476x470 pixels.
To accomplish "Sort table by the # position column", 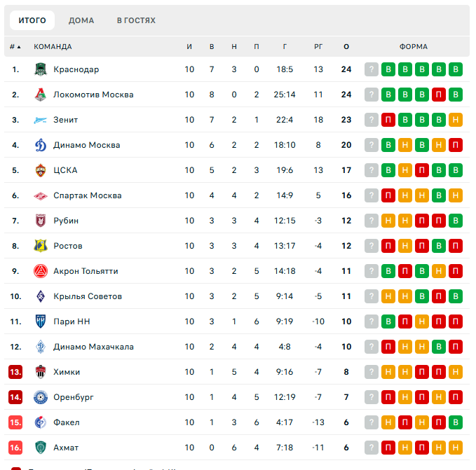I will [x=15, y=47].
